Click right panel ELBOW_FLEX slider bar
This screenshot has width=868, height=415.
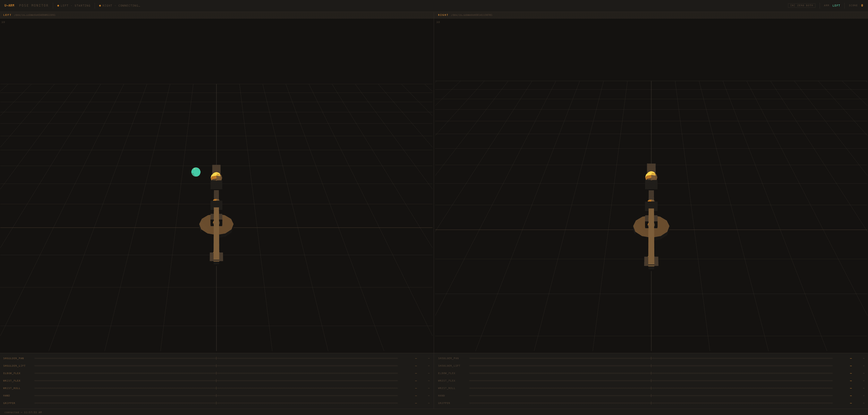pyautogui.click(x=651, y=373)
